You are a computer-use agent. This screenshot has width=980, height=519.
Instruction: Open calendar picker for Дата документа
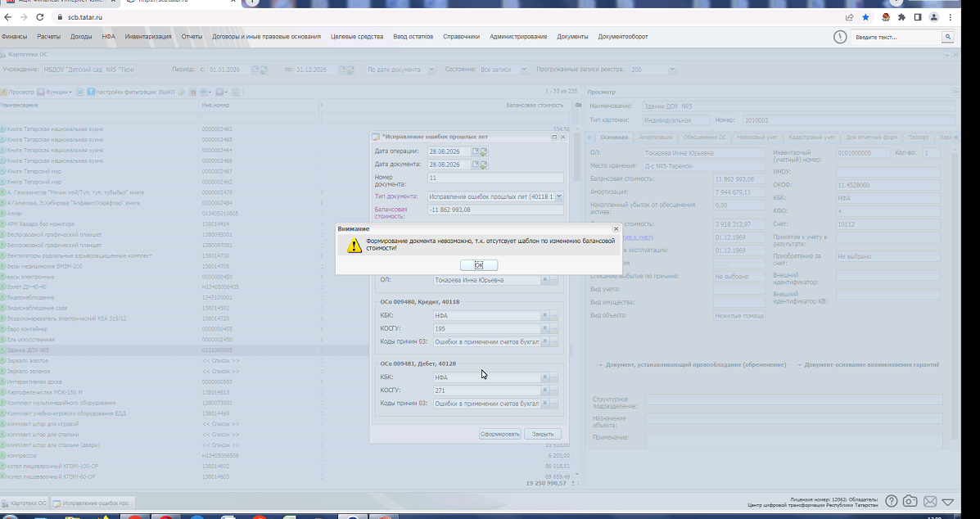coord(476,165)
